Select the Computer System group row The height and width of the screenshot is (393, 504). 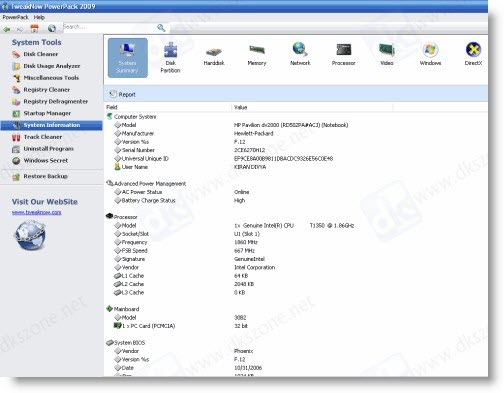pyautogui.click(x=296, y=117)
